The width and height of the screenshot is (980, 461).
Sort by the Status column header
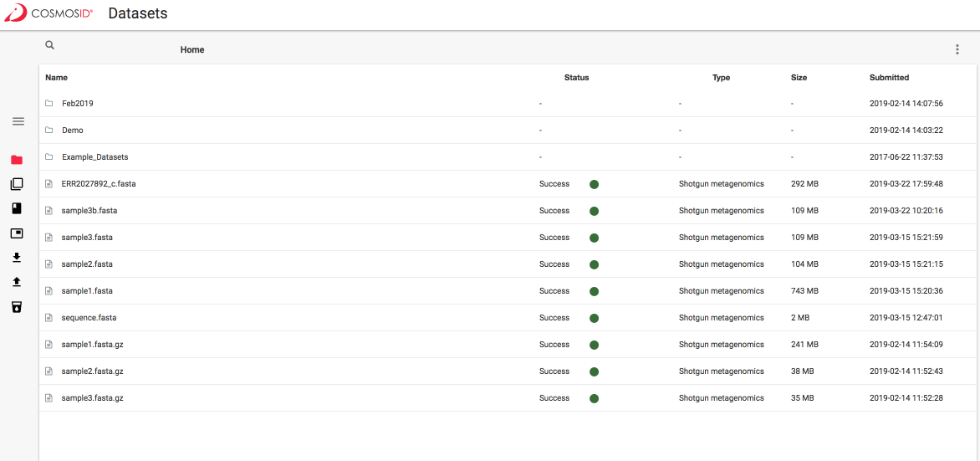click(576, 78)
